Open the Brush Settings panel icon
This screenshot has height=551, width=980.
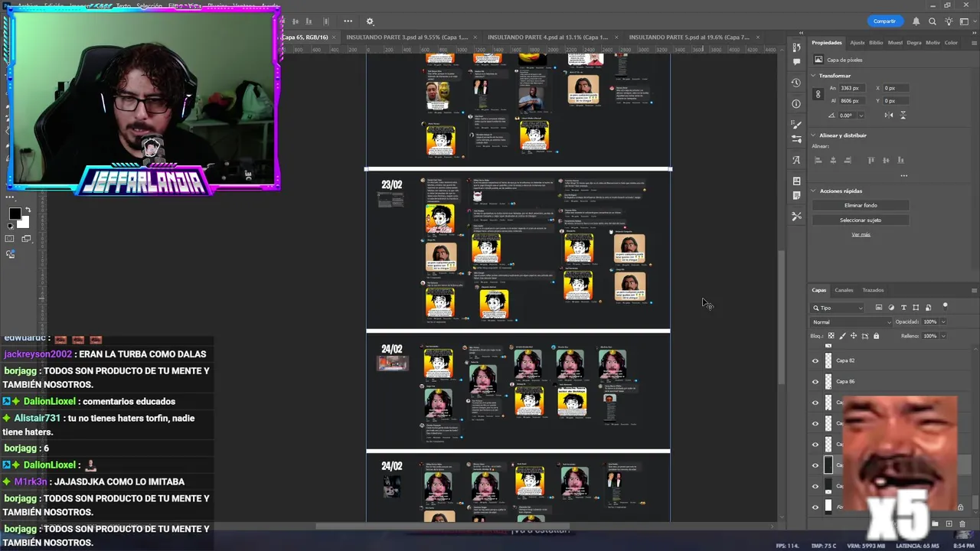click(796, 125)
